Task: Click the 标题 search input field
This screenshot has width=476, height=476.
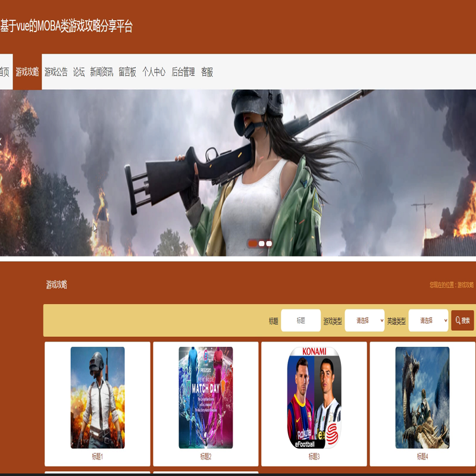Action: coord(301,320)
